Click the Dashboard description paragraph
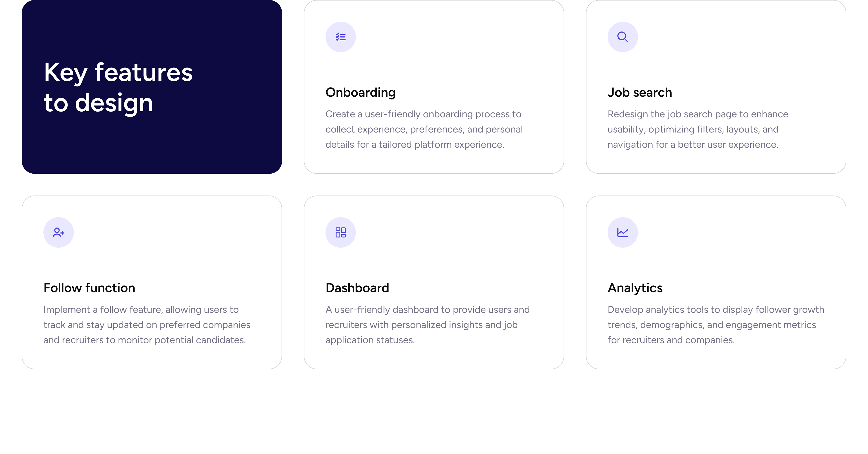Screen dimensions: 868x454 coord(427,325)
